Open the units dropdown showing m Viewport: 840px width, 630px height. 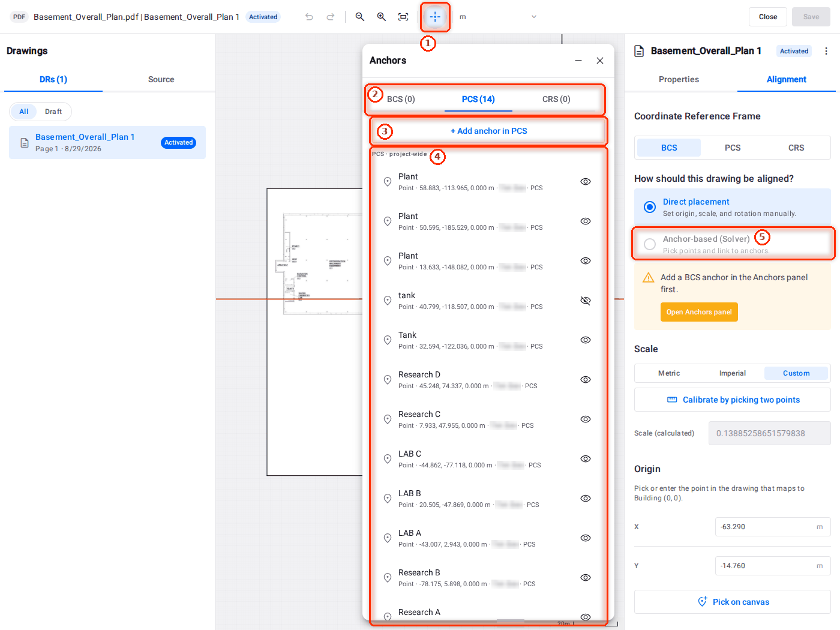[x=498, y=17]
